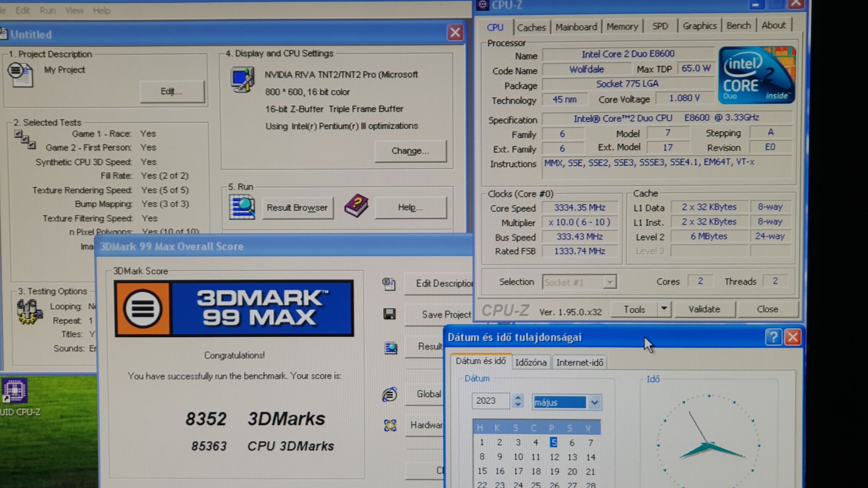Image resolution: width=868 pixels, height=488 pixels.
Task: Click the Save Project floppy disk icon
Action: click(x=389, y=314)
